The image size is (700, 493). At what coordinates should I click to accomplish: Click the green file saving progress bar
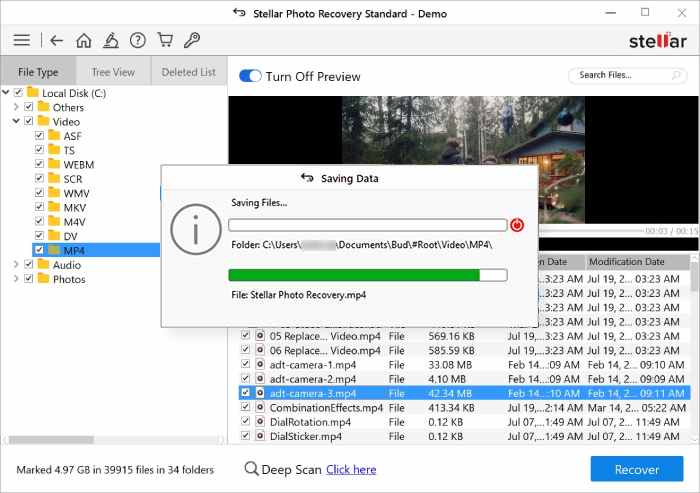pos(368,275)
